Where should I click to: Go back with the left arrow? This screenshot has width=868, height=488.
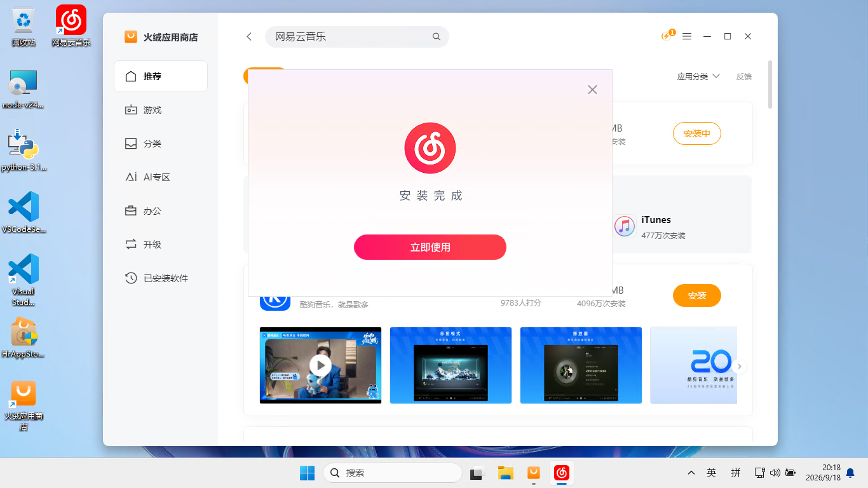coord(249,37)
